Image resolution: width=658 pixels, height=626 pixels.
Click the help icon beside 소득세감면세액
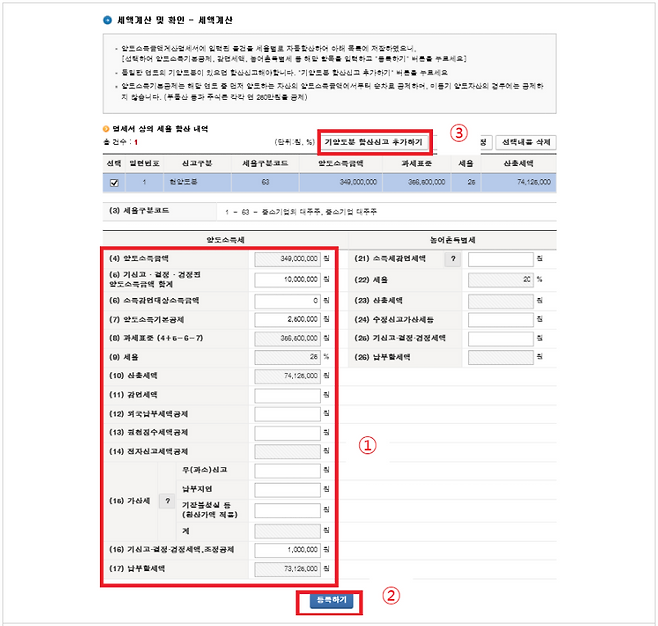pos(452,259)
